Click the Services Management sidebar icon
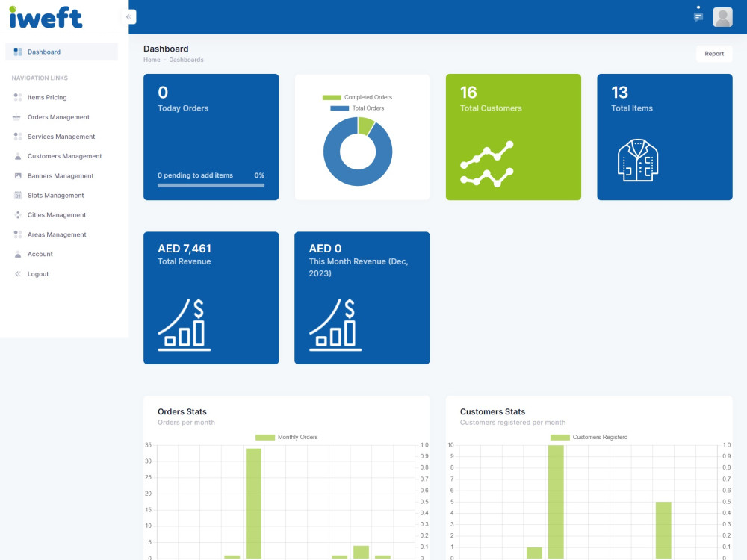The height and width of the screenshot is (560, 747). [x=18, y=137]
